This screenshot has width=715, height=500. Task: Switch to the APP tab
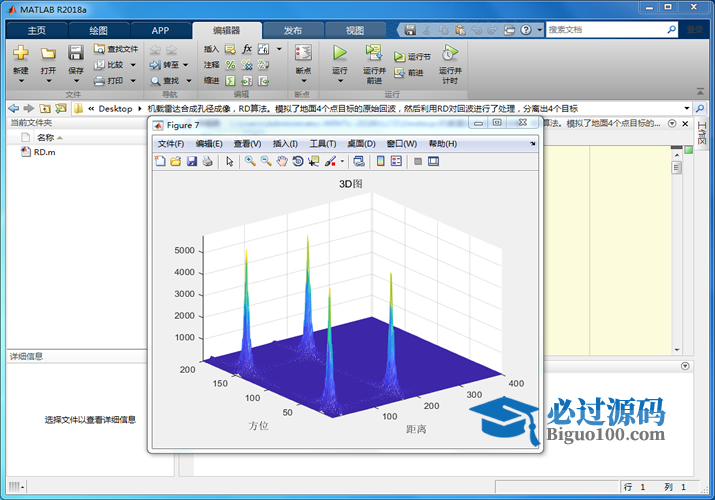point(160,31)
